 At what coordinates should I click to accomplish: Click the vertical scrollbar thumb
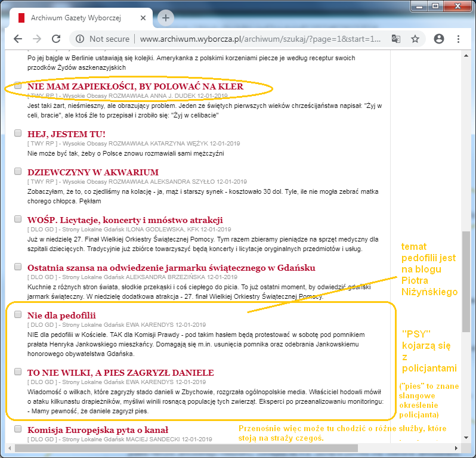point(466,281)
